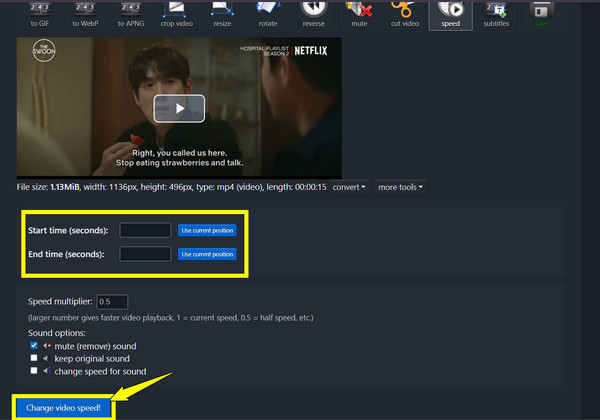Enable keep original sound option
This screenshot has height=420, width=600.
[x=34, y=358]
